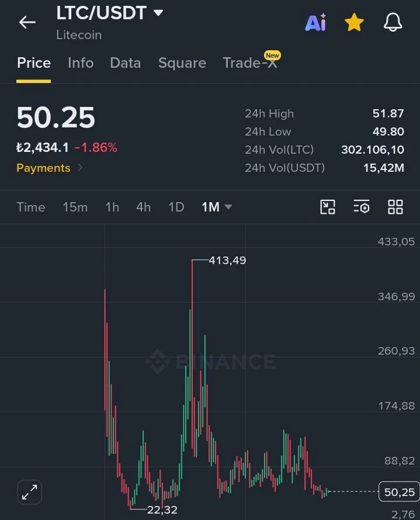Click the 346,99 axis label
Viewport: 420px width, 520px height.
pyautogui.click(x=397, y=296)
